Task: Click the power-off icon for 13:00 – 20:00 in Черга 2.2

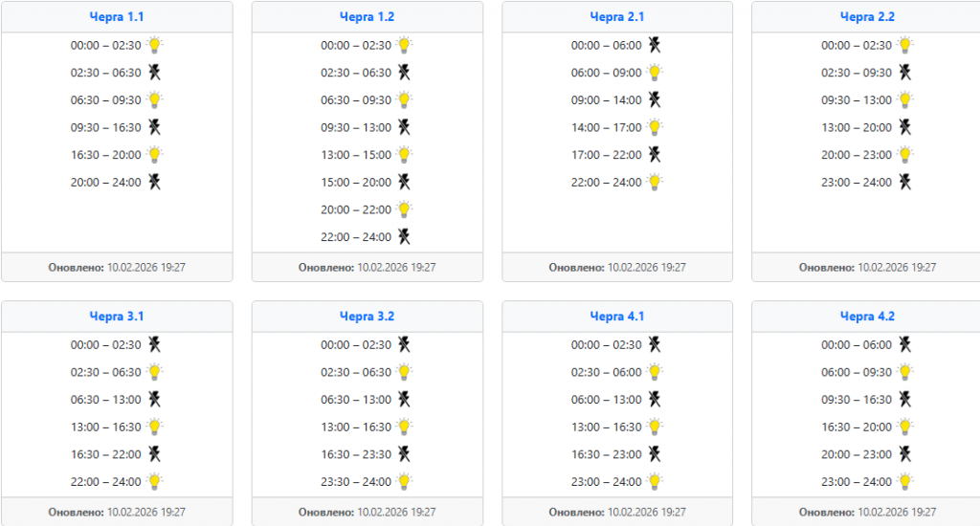Action: (x=905, y=127)
